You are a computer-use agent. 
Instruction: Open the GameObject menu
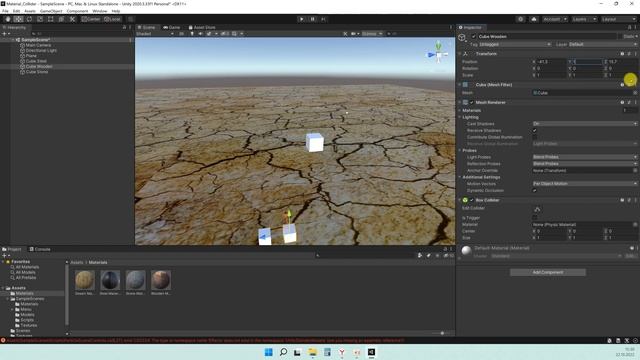tap(51, 11)
